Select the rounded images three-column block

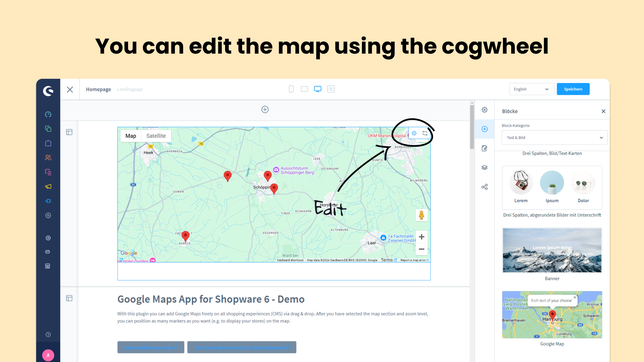(552, 188)
